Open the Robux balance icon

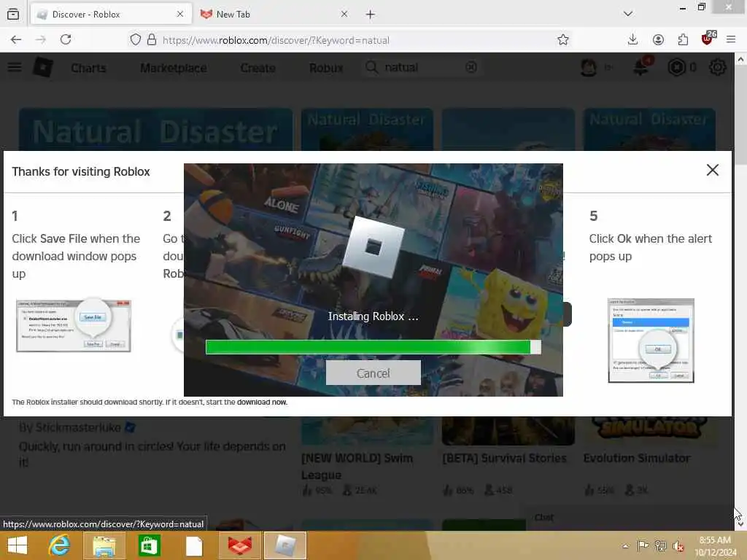(x=676, y=68)
